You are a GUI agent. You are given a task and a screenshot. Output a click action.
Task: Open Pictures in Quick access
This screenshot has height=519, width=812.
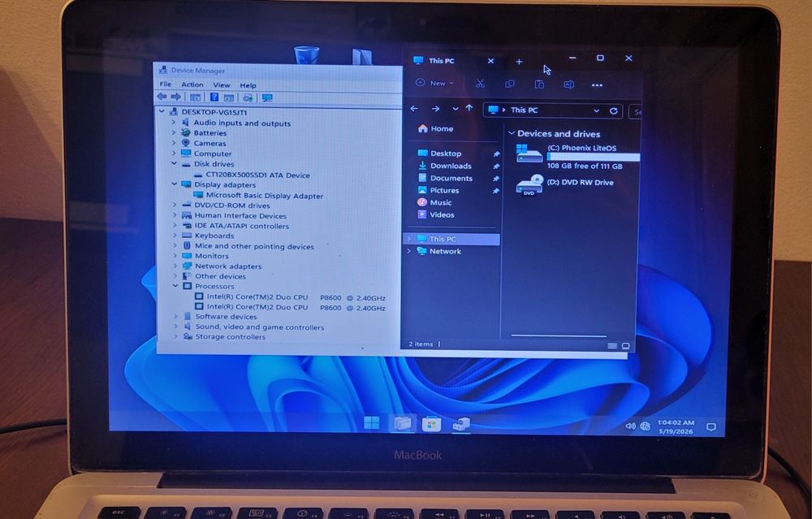pyautogui.click(x=438, y=190)
